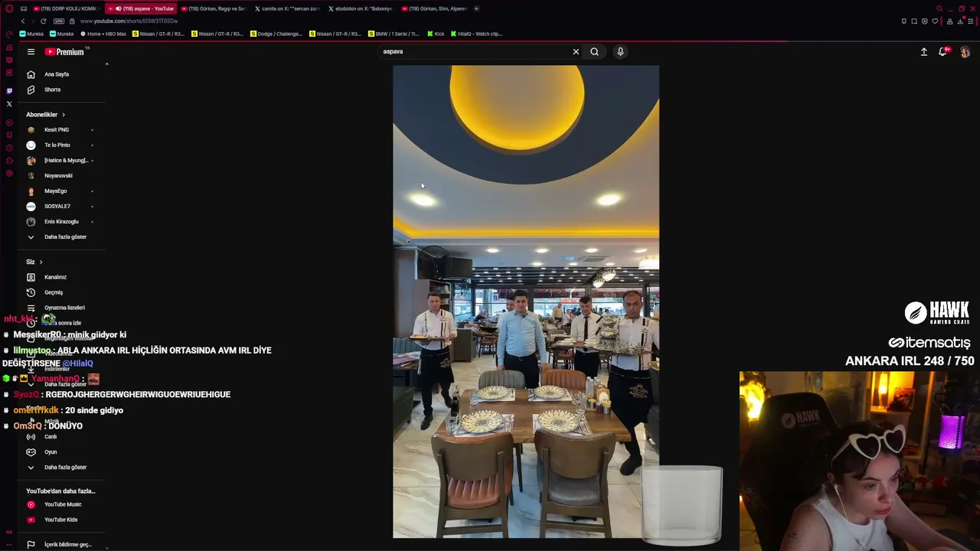Switch to the 'Gürkan, Slim, Alperen' tab
This screenshot has height=551, width=980.
(x=434, y=8)
